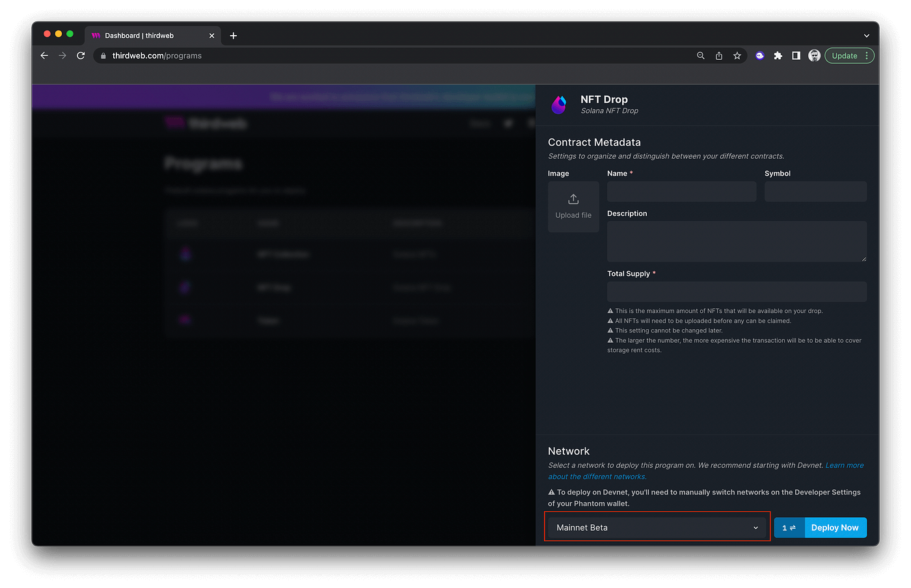
Task: Click the Chrome three-dot menu beside Update
Action: tap(867, 56)
